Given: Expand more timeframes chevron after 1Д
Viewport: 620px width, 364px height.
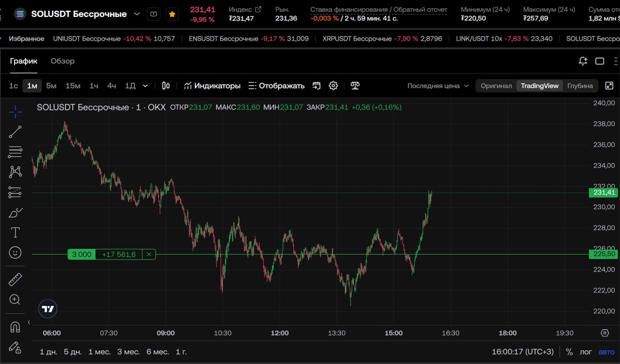Looking at the screenshot, I should tap(145, 86).
